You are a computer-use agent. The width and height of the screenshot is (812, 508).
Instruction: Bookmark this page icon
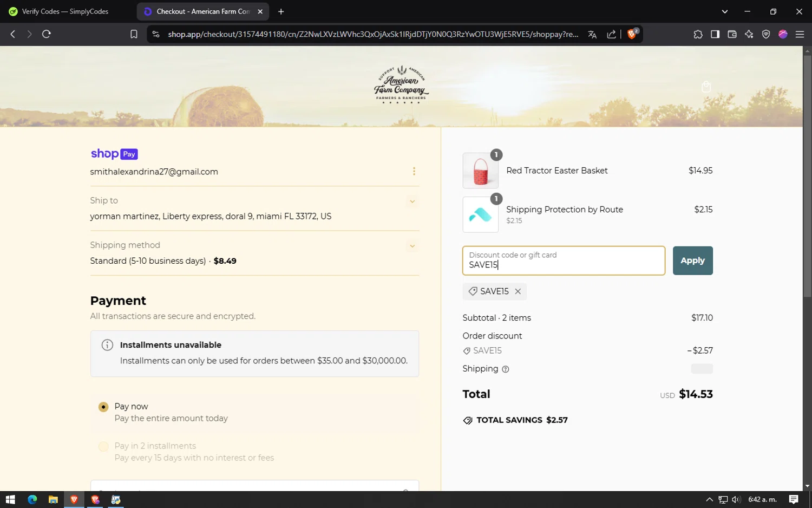pos(134,34)
